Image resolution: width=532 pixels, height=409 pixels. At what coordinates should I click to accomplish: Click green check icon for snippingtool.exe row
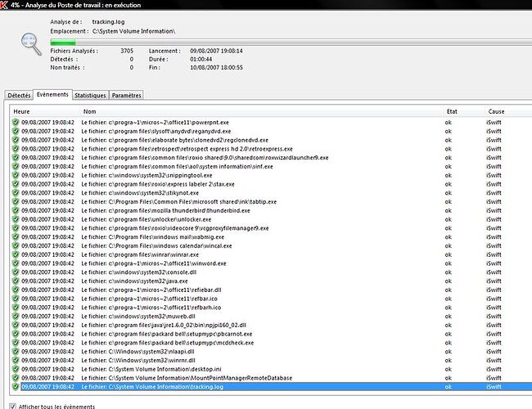pos(16,175)
